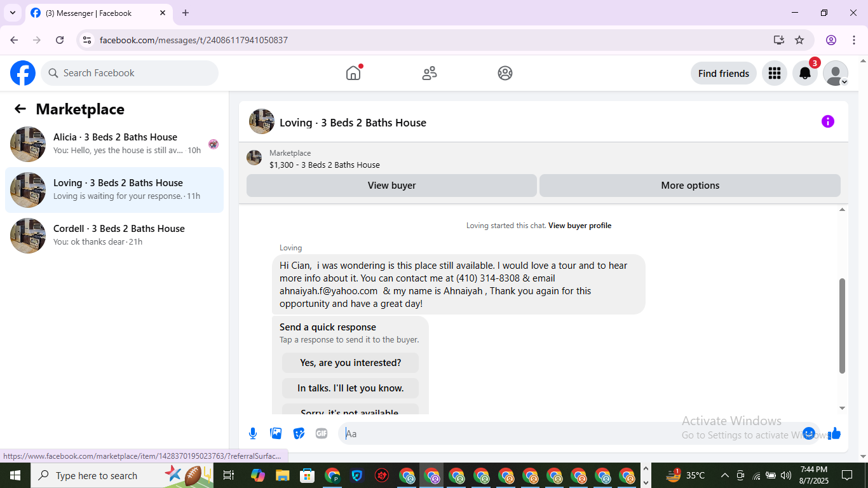The width and height of the screenshot is (868, 488).
Task: Click the chat scrollbar thumb
Action: (x=843, y=326)
